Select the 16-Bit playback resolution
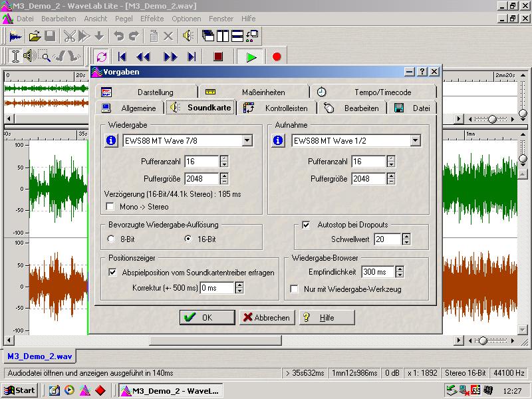Screen dimensions: 532x399 click(188, 239)
